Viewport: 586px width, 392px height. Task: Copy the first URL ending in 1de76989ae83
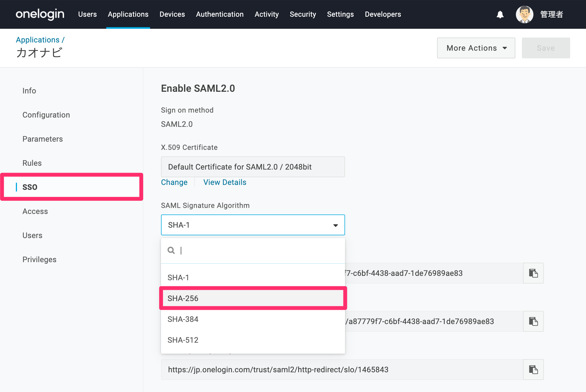(x=533, y=273)
